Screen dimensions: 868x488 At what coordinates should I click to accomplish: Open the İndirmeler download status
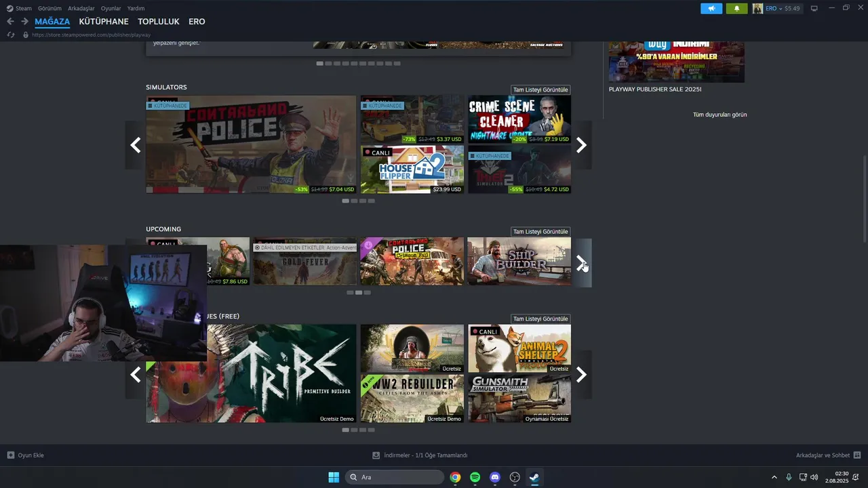tap(420, 455)
